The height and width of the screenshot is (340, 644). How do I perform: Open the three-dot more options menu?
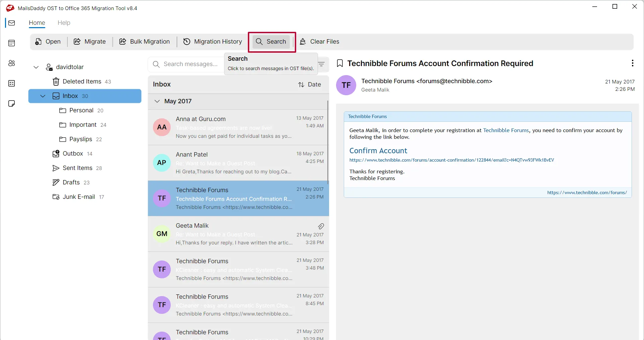click(x=632, y=63)
